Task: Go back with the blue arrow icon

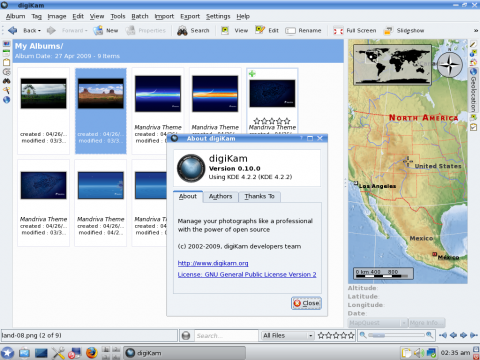Action: tap(13, 30)
